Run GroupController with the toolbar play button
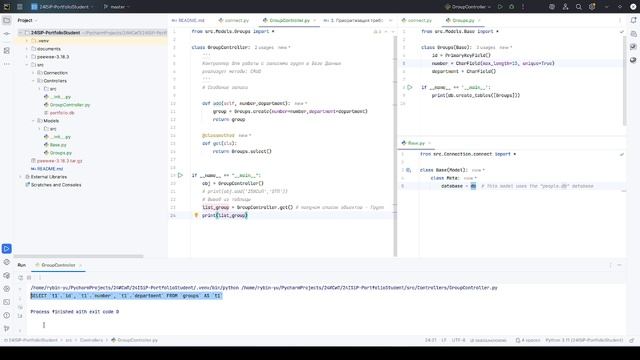 (500, 7)
